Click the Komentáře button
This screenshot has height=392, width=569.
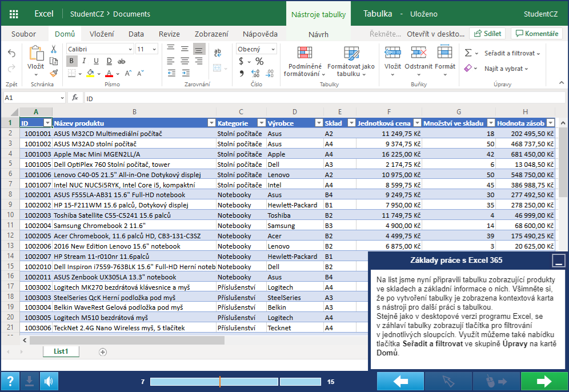point(536,33)
